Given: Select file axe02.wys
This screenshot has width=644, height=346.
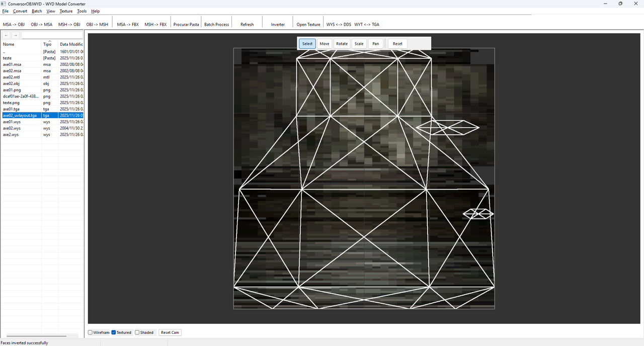Looking at the screenshot, I should pos(42,128).
